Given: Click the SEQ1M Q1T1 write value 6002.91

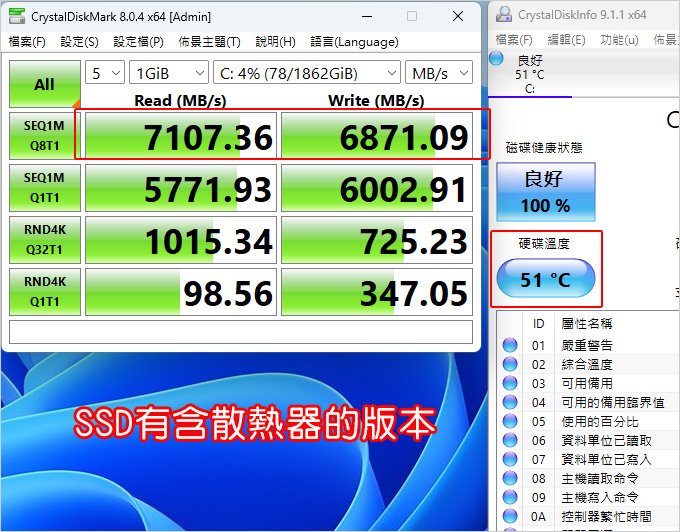Looking at the screenshot, I should click(377, 188).
